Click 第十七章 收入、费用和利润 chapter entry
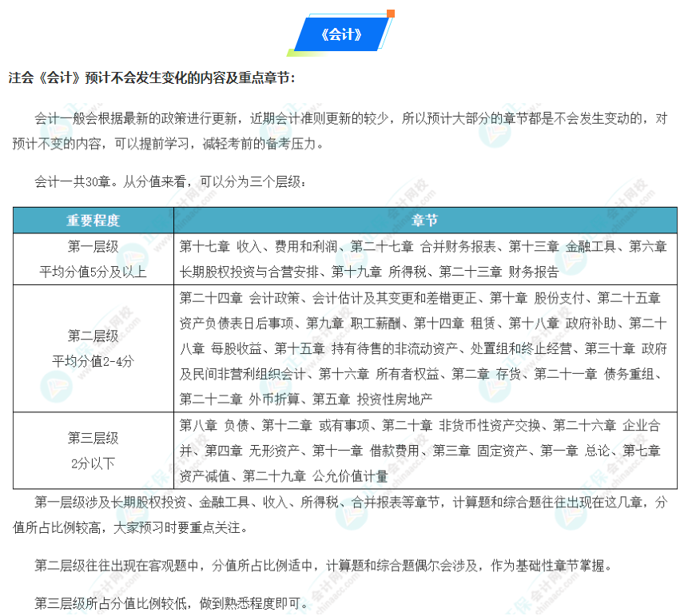The image size is (688, 616). (x=260, y=246)
